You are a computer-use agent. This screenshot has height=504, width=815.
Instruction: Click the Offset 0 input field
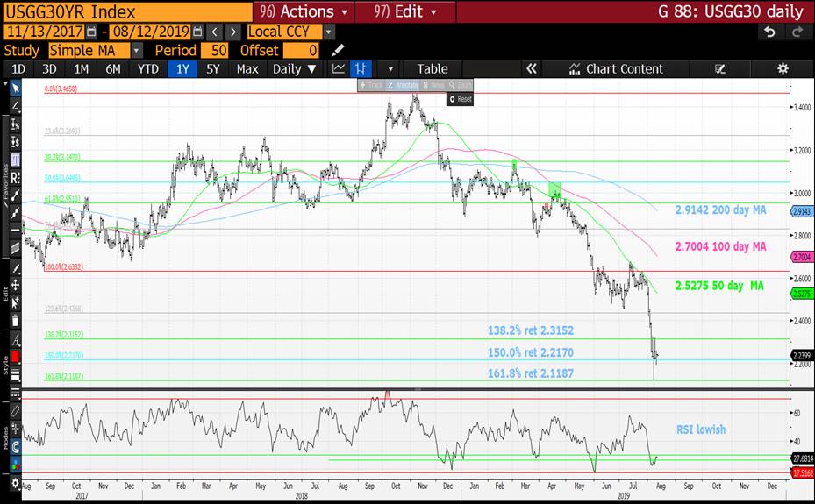click(300, 50)
